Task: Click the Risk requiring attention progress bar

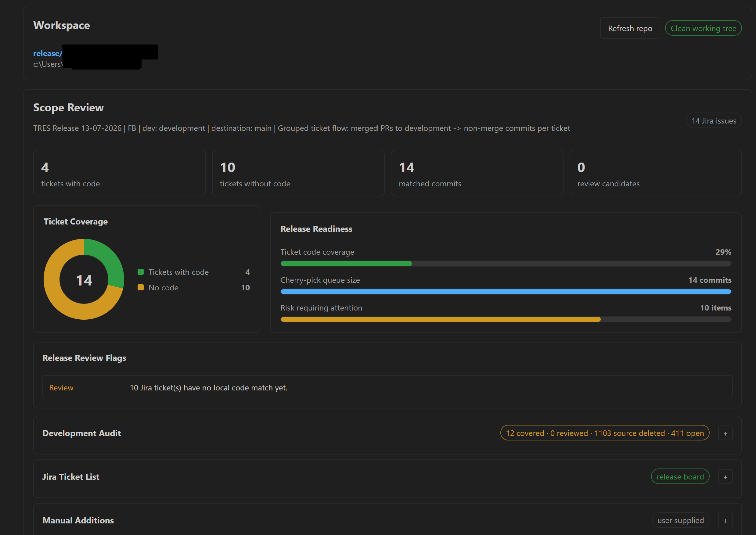Action: point(506,319)
